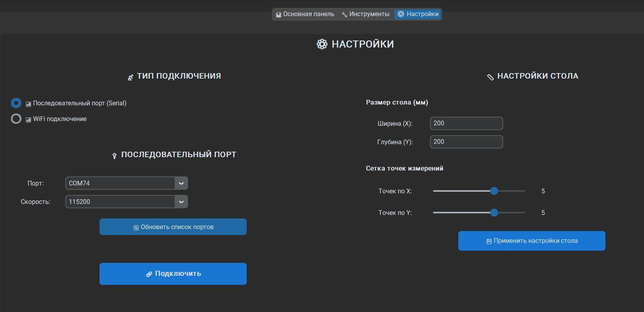
Task: Click the Скорость: label
Action: (35, 202)
